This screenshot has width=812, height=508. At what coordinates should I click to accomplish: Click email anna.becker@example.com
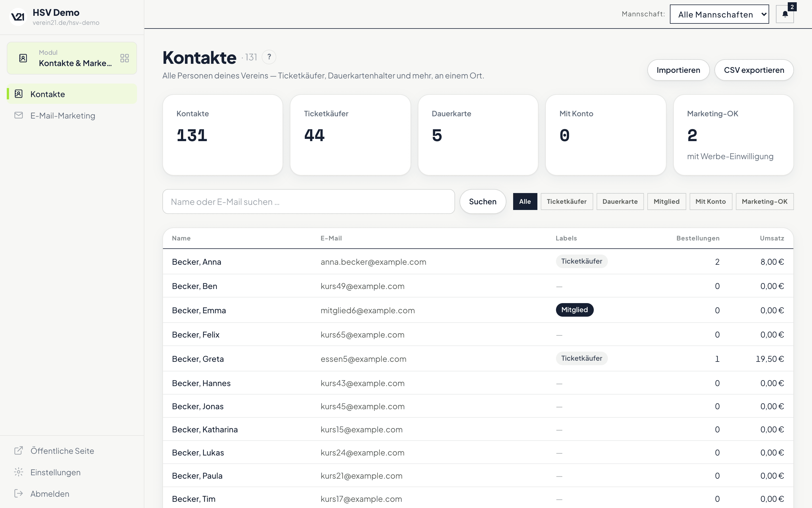[x=374, y=262]
